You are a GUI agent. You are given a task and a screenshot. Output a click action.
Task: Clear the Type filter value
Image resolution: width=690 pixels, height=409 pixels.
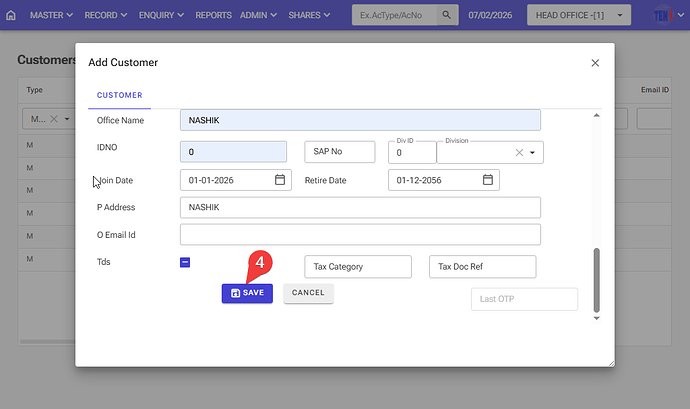pyautogui.click(x=54, y=119)
